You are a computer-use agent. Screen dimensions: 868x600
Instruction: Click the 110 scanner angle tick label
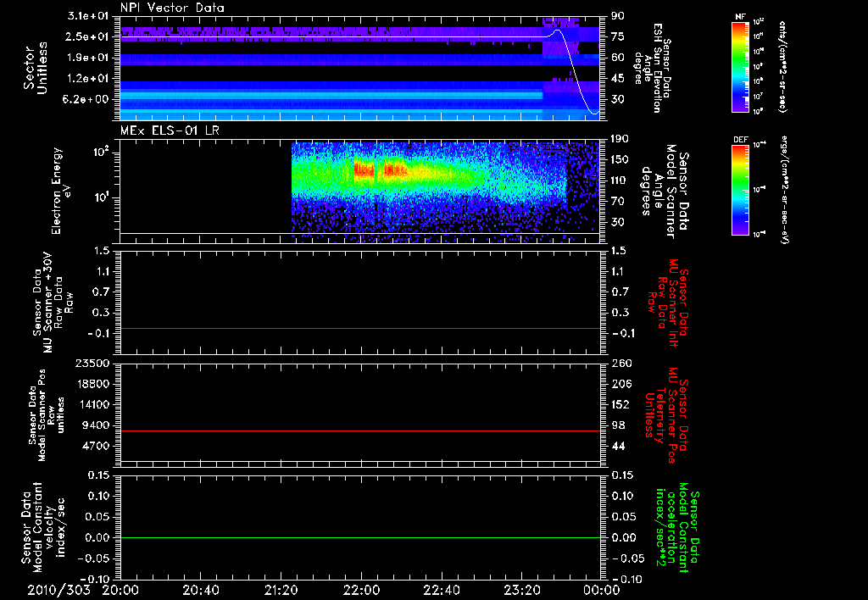click(620, 181)
